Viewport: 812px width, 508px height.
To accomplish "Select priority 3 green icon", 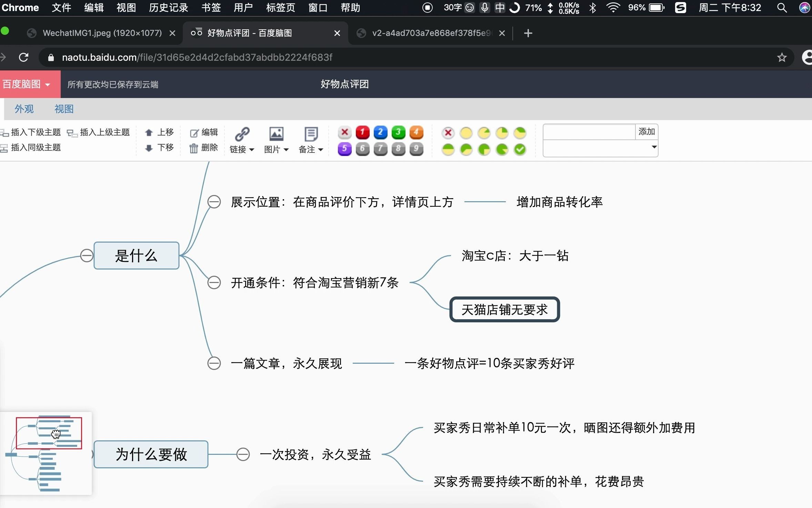I will point(398,132).
